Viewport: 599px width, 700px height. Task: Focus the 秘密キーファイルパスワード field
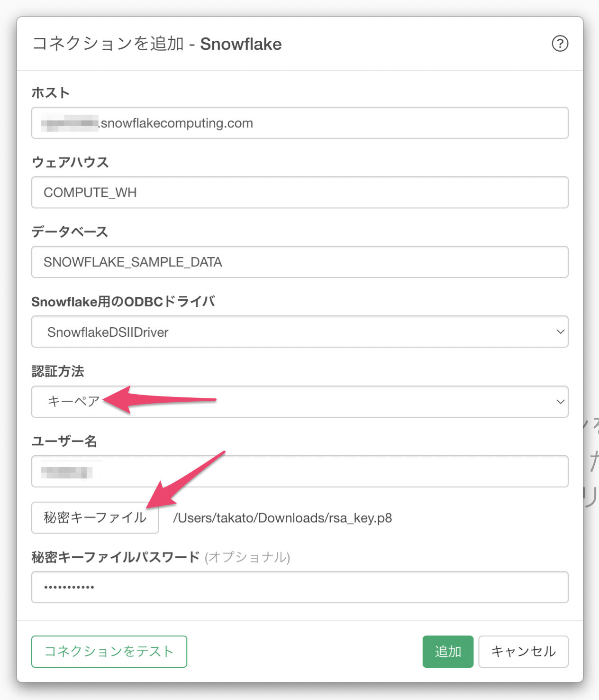coord(299,587)
